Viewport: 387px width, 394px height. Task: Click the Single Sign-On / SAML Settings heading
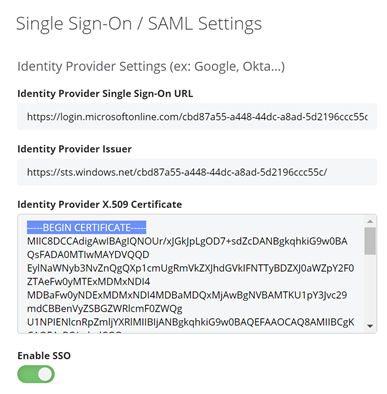pos(139,24)
